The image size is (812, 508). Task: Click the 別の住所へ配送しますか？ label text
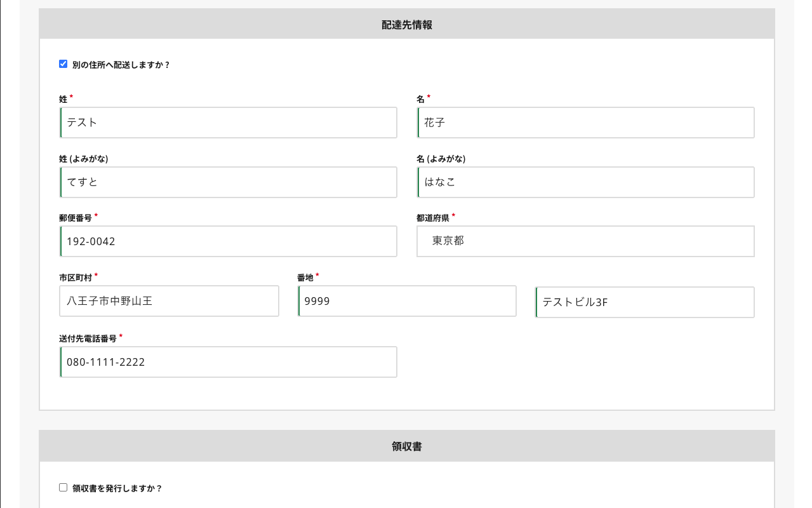point(121,65)
